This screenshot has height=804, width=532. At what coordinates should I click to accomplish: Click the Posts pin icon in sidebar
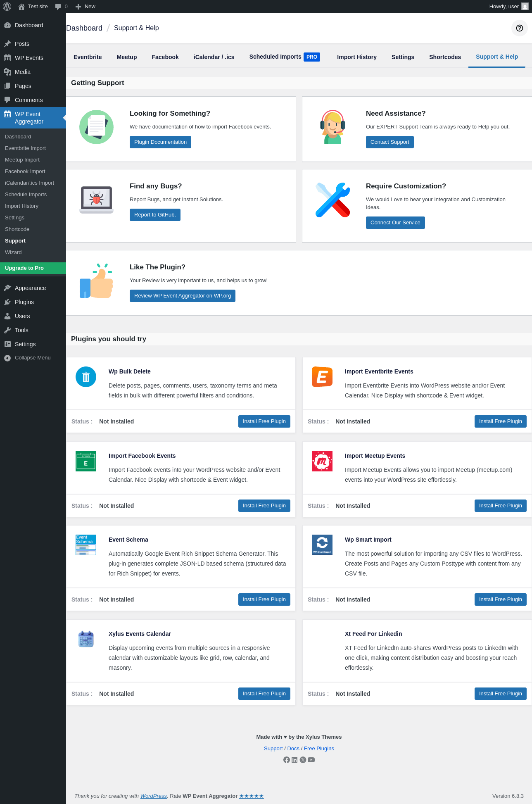[x=7, y=44]
